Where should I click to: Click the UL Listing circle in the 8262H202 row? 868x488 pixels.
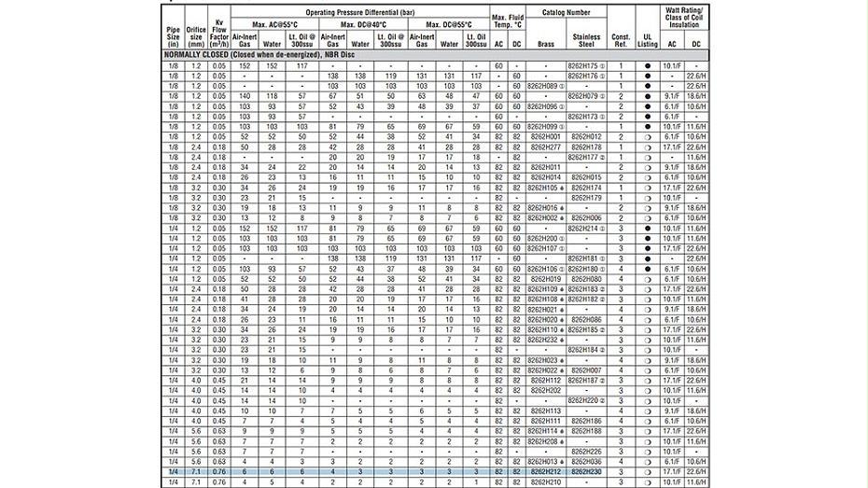pos(646,390)
